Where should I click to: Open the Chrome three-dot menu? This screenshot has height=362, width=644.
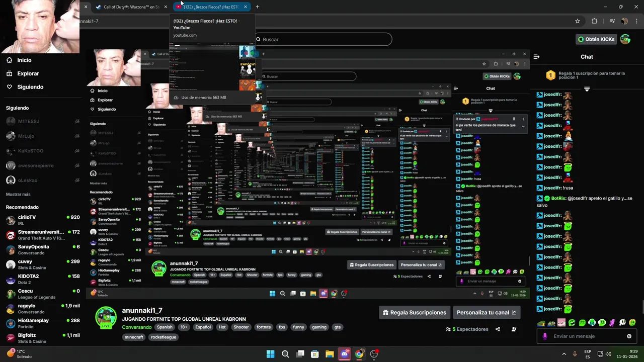636,21
